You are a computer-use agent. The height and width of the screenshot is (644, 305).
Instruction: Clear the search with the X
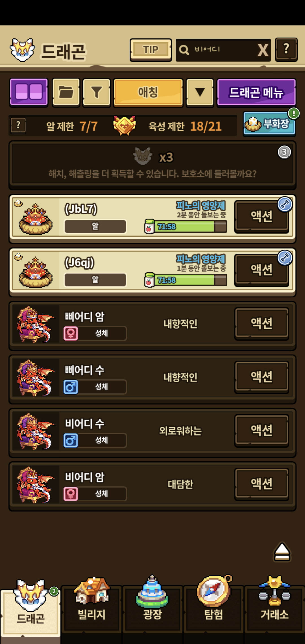point(263,50)
